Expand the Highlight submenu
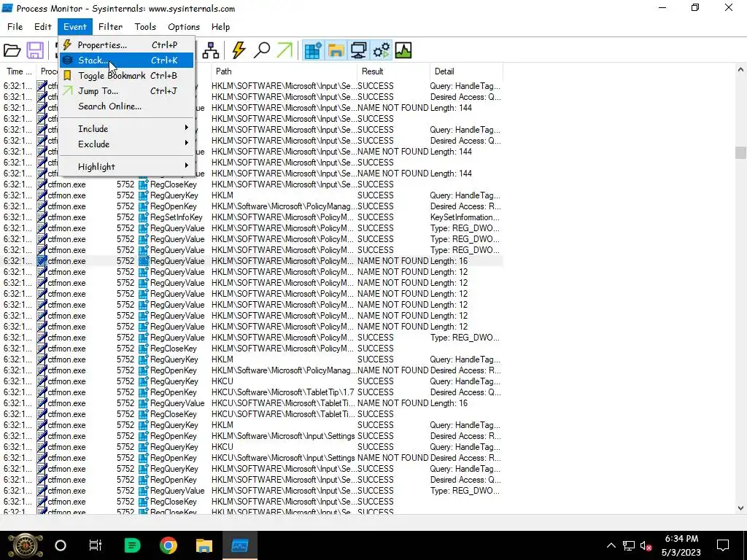 (127, 167)
